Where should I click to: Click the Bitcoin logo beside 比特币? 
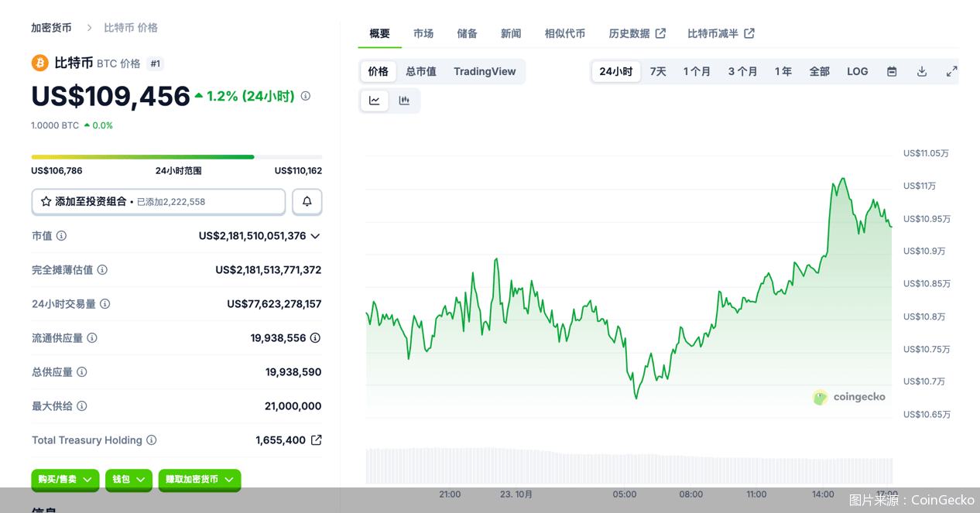[39, 63]
